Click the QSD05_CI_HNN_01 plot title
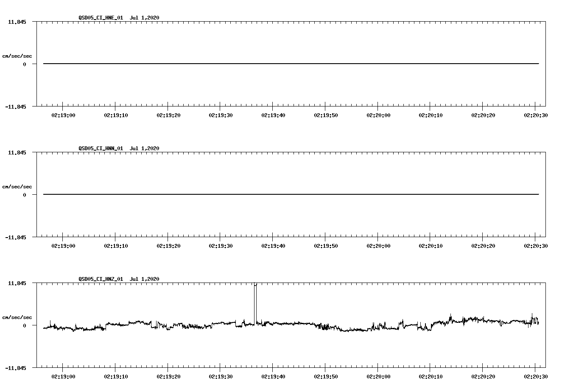Image resolution: width=576 pixels, height=392 pixels. [x=119, y=148]
